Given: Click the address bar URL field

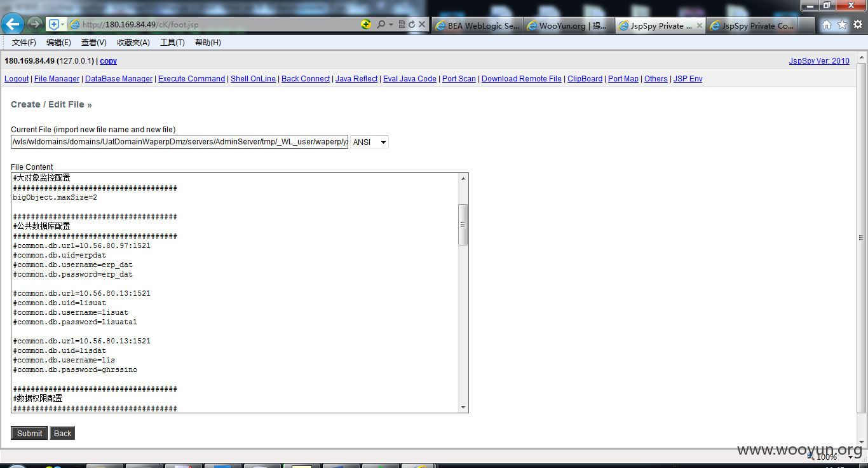Looking at the screenshot, I should [x=216, y=24].
